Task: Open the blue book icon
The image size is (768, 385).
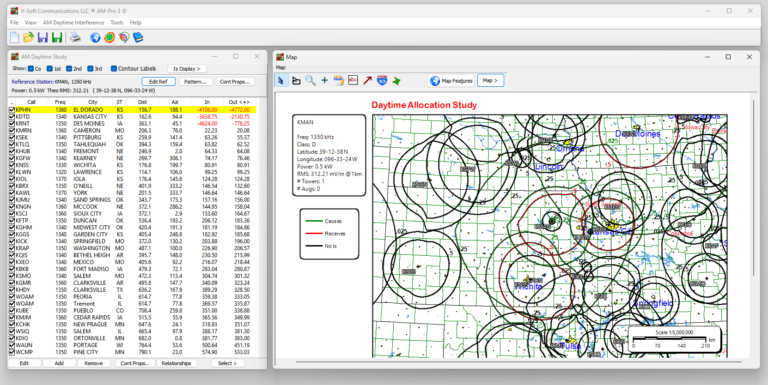Action: [x=138, y=37]
